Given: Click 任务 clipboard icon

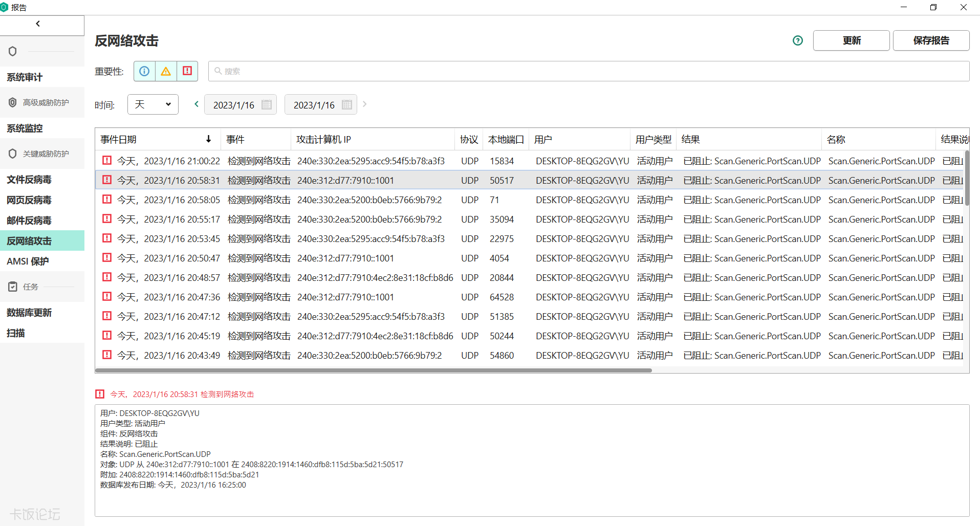Looking at the screenshot, I should pyautogui.click(x=13, y=287).
